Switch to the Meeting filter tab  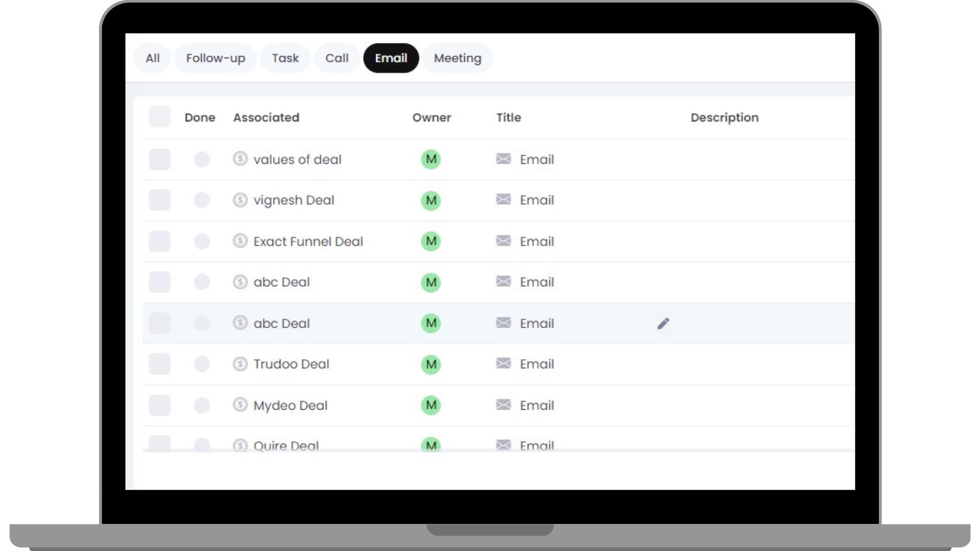[457, 58]
